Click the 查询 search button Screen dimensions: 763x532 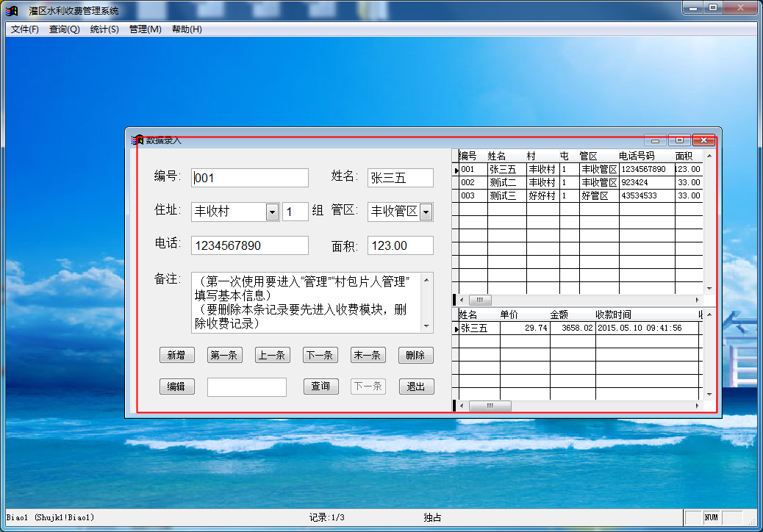point(320,386)
